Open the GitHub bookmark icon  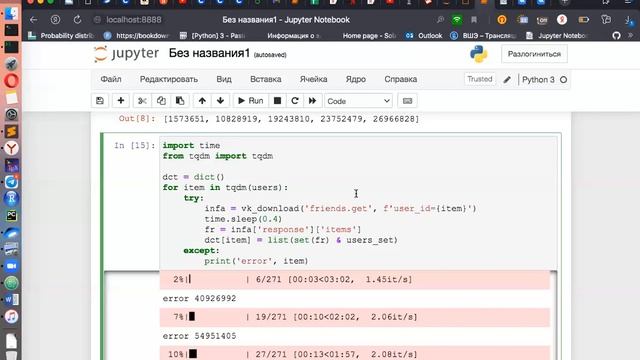pos(616,36)
